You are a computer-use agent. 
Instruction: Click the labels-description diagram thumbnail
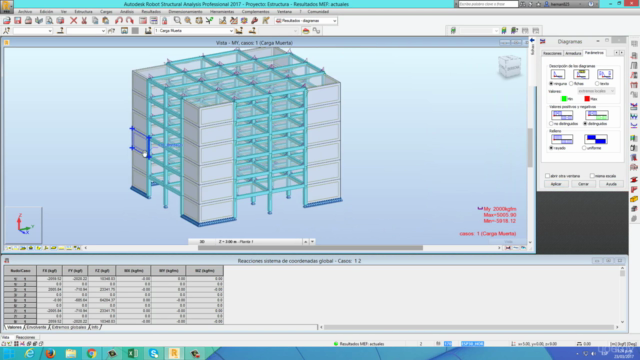(581, 74)
